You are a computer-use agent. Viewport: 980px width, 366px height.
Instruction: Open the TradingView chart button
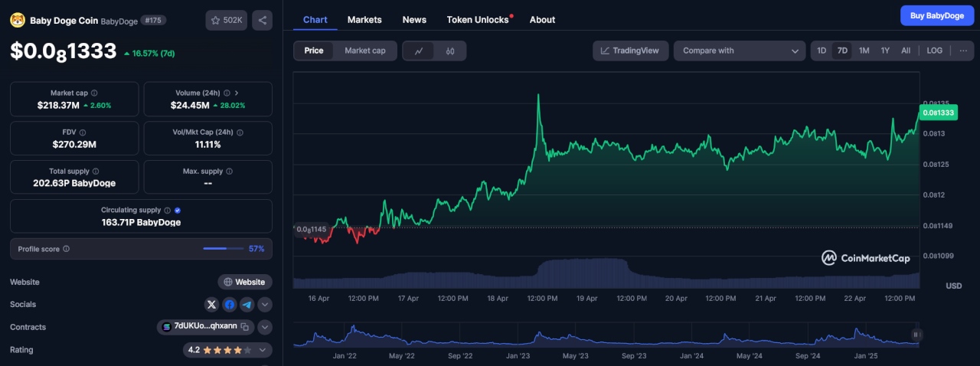point(630,51)
